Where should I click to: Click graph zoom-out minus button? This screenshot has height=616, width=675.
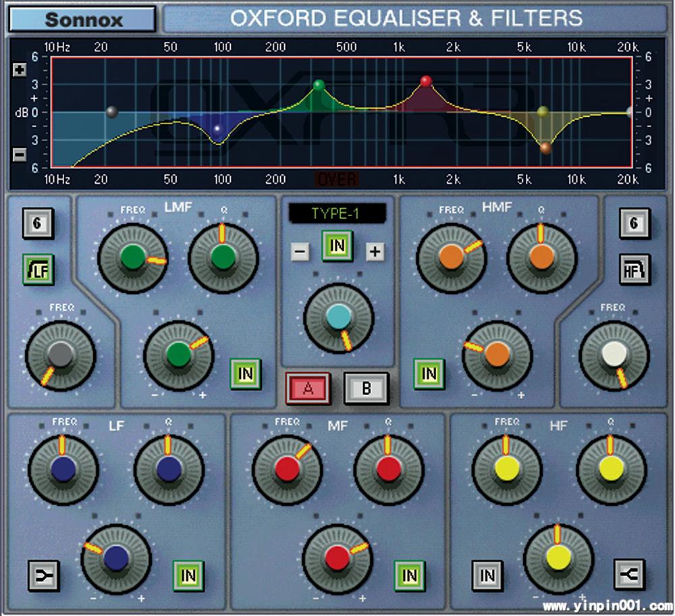click(20, 155)
